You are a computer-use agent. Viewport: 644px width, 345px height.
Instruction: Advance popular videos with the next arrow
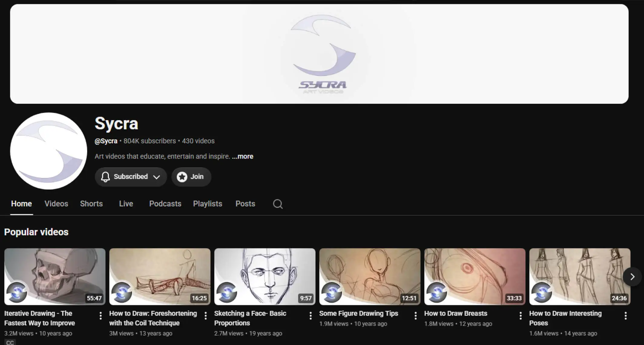pyautogui.click(x=632, y=277)
